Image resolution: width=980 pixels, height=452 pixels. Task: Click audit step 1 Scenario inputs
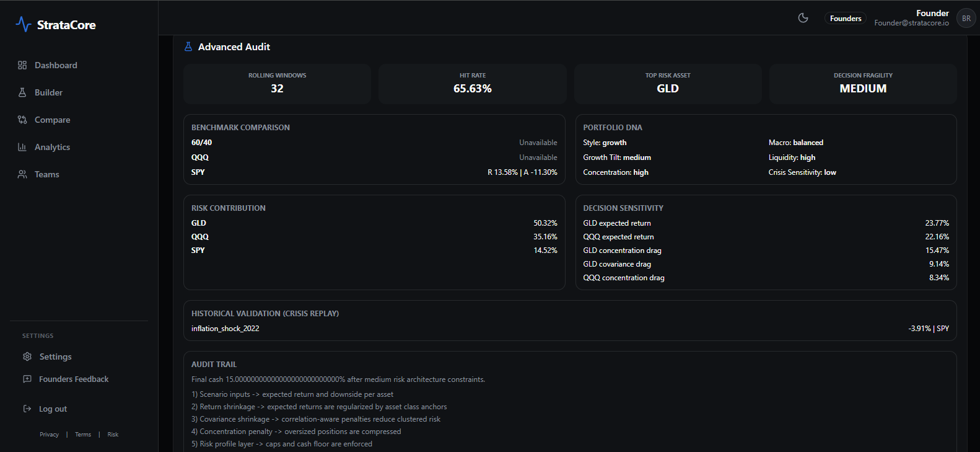(x=292, y=394)
